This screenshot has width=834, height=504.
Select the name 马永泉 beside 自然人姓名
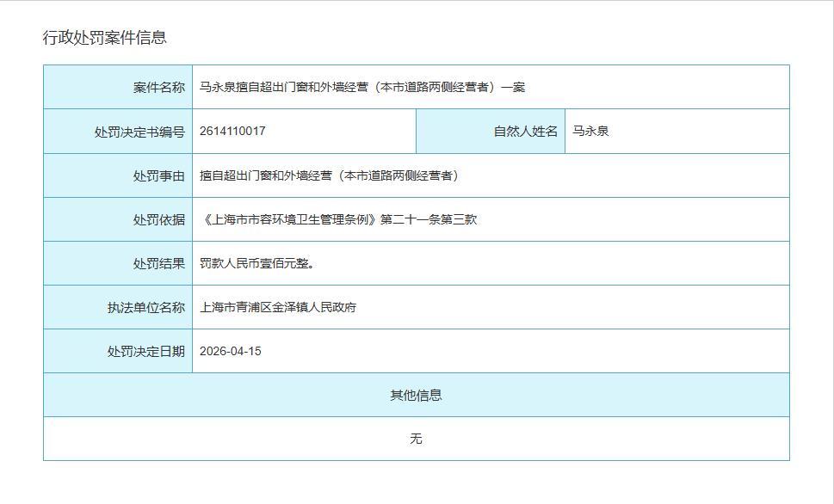click(590, 132)
